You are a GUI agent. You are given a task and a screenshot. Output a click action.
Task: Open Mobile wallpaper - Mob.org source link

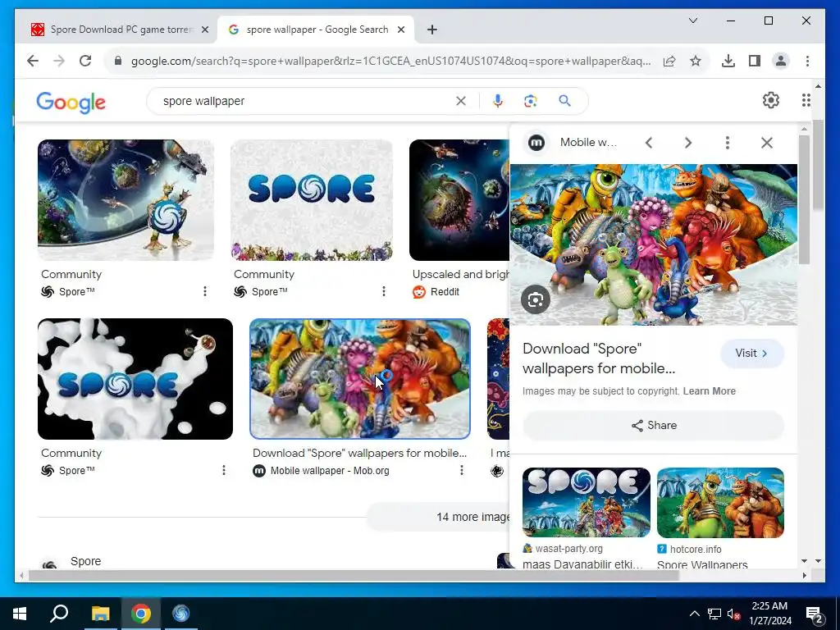tap(322, 470)
